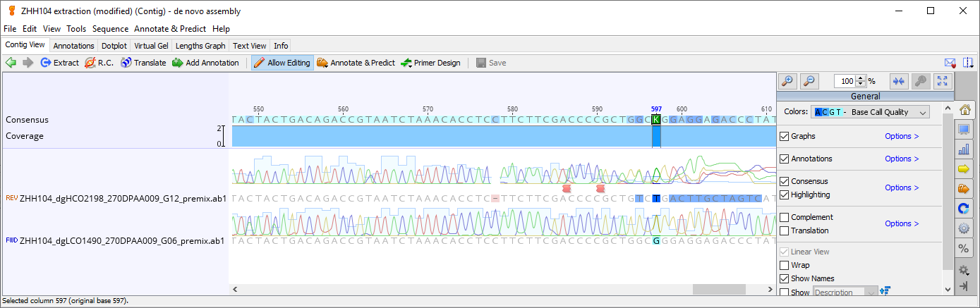Open the percent Statistics sidebar tab
Image resolution: width=980 pixels, height=308 pixels.
pyautogui.click(x=964, y=248)
